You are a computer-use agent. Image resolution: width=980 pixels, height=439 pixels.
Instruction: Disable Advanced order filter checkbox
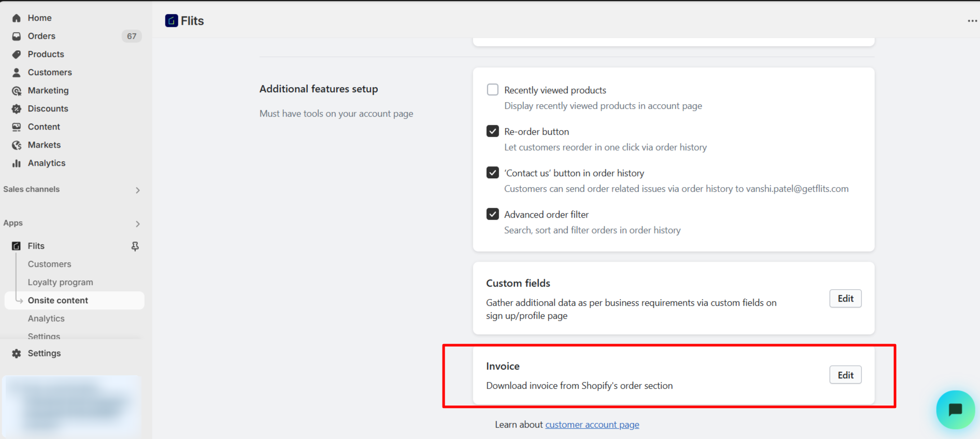[493, 214]
